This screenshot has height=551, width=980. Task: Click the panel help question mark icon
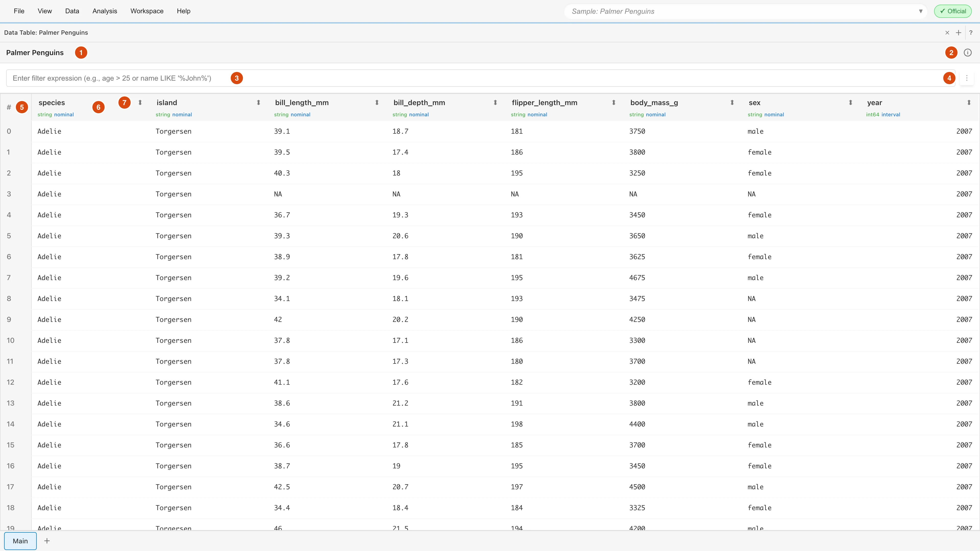[971, 33]
